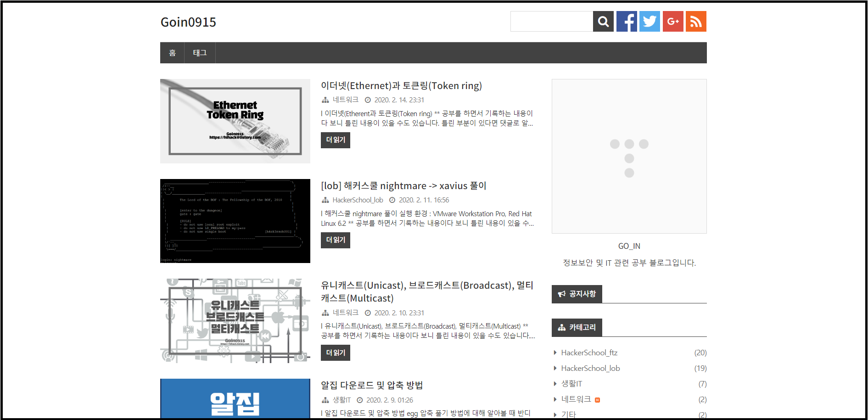Click the count (20) beside HackerSchool_ftz
This screenshot has width=868, height=420.
[700, 353]
